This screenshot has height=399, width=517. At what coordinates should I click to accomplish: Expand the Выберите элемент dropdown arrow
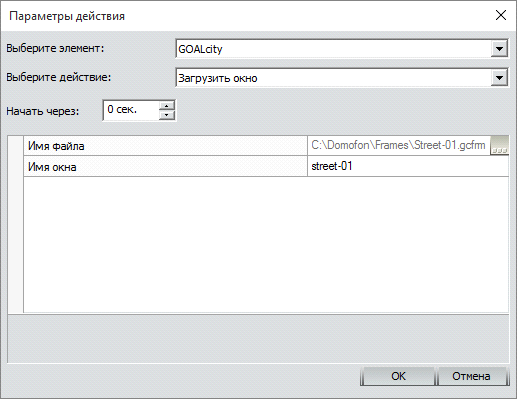tap(499, 49)
